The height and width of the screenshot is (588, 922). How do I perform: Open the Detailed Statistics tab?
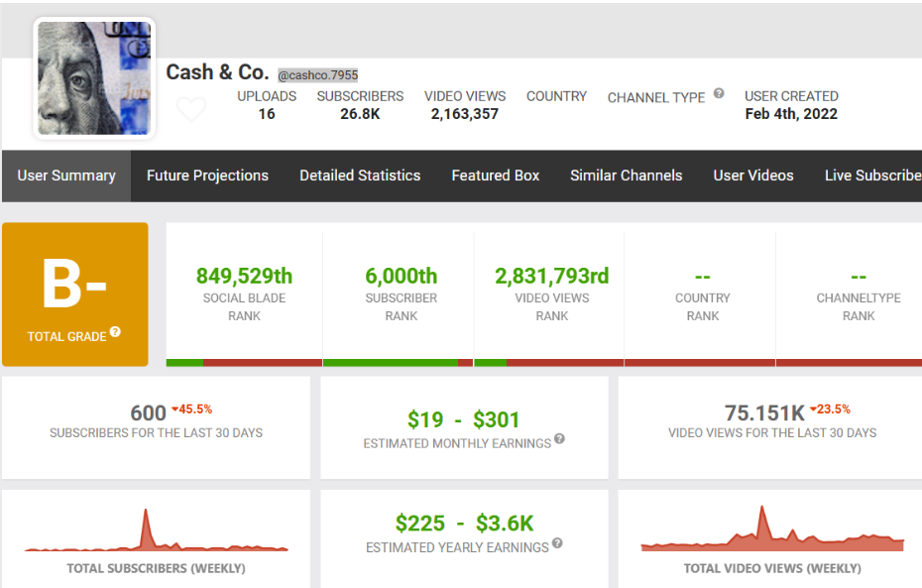[x=360, y=176]
